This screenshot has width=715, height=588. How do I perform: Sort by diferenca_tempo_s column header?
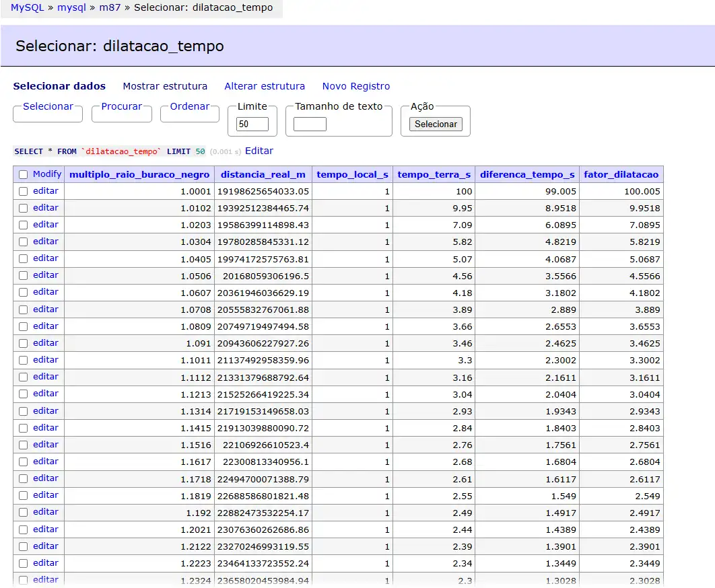[527, 174]
